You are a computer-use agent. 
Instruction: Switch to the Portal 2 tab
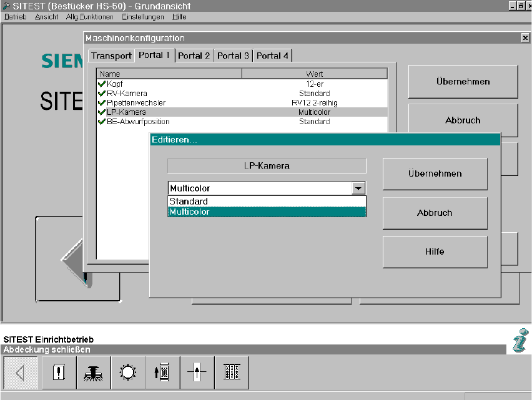tap(194, 56)
